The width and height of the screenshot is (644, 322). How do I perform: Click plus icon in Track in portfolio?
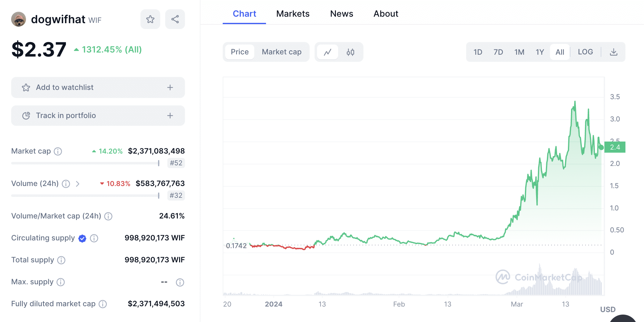pos(170,116)
